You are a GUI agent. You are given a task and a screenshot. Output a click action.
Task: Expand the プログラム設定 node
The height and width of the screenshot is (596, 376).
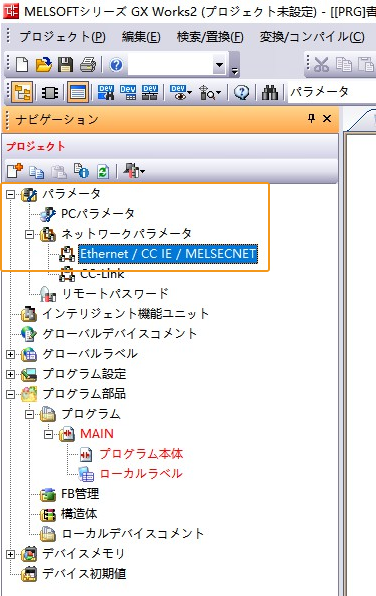(x=10, y=374)
